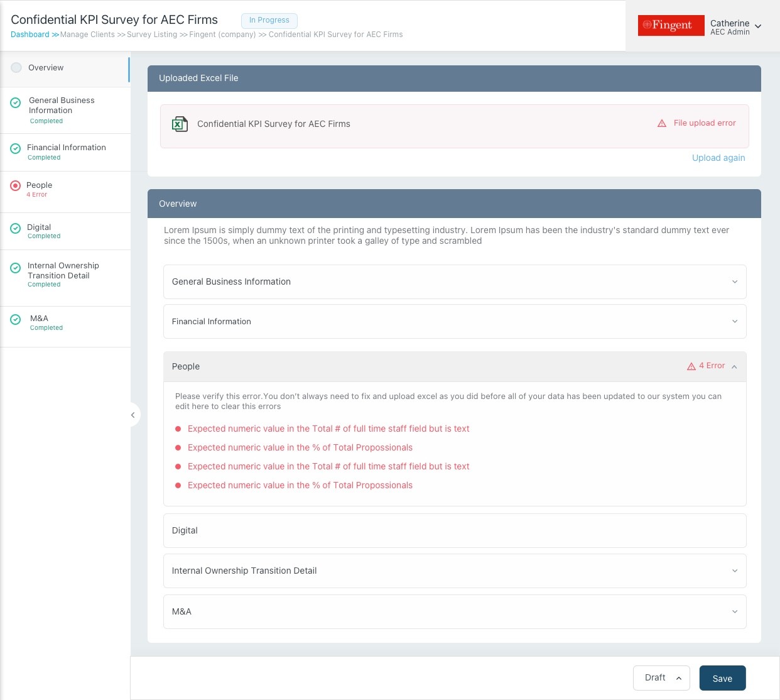Screen dimensions: 780x700
Task: Click Survey Listing in breadcrumb
Action: click(152, 35)
